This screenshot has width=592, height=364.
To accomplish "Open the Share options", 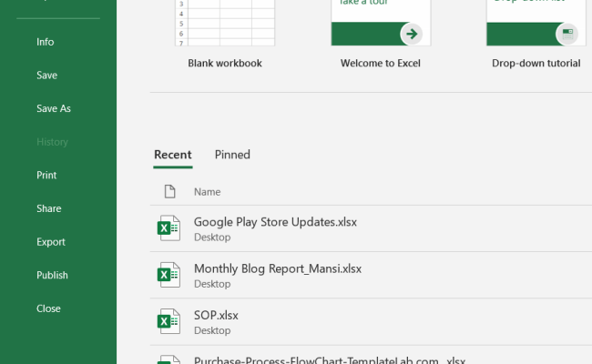I will 48,208.
